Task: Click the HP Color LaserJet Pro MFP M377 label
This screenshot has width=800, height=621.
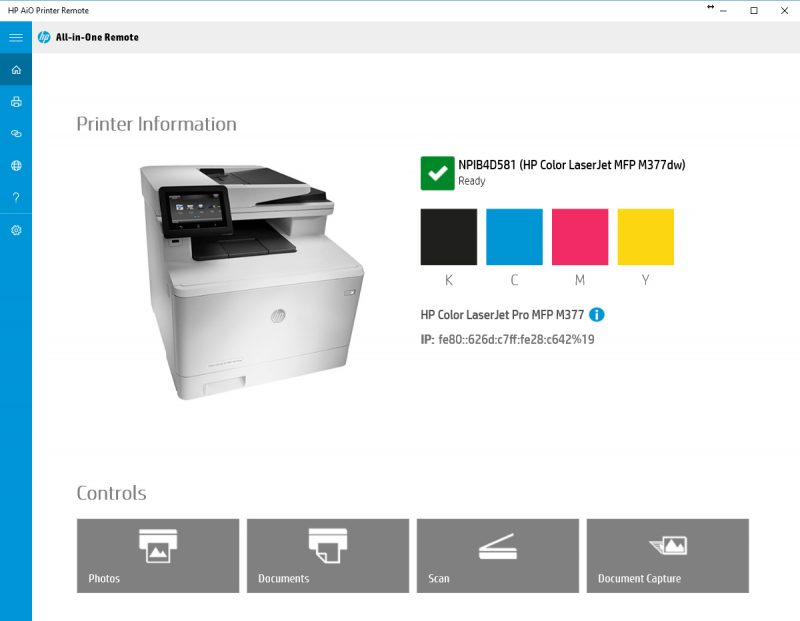Action: pyautogui.click(x=502, y=315)
